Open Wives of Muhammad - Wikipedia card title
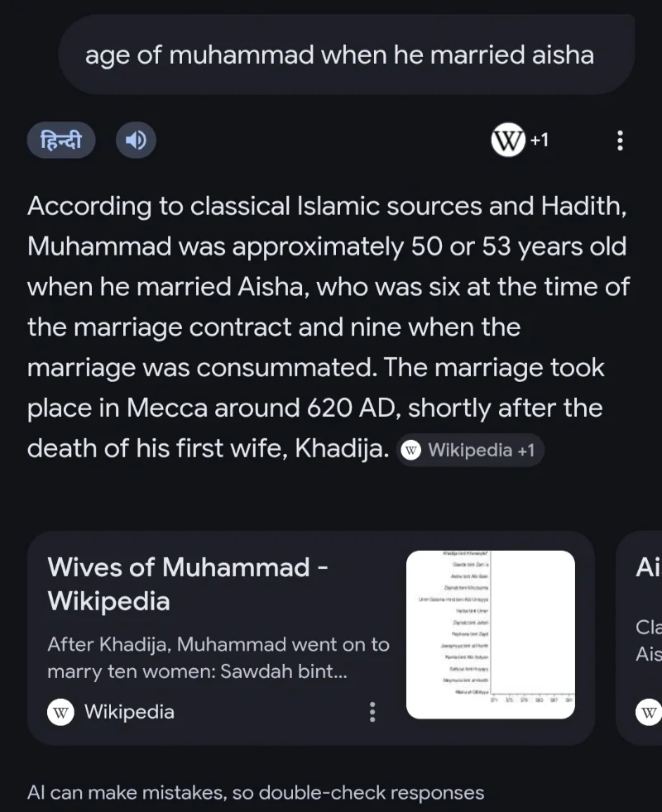The width and height of the screenshot is (662, 812). click(x=187, y=584)
